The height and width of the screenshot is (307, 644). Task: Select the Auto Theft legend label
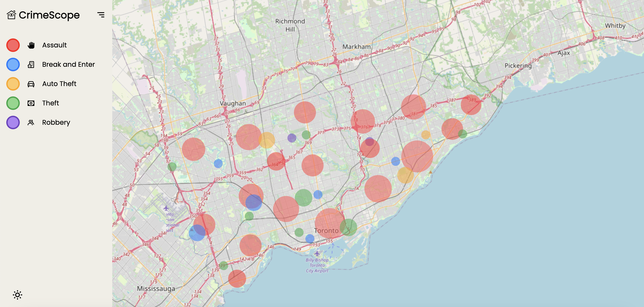(x=59, y=84)
